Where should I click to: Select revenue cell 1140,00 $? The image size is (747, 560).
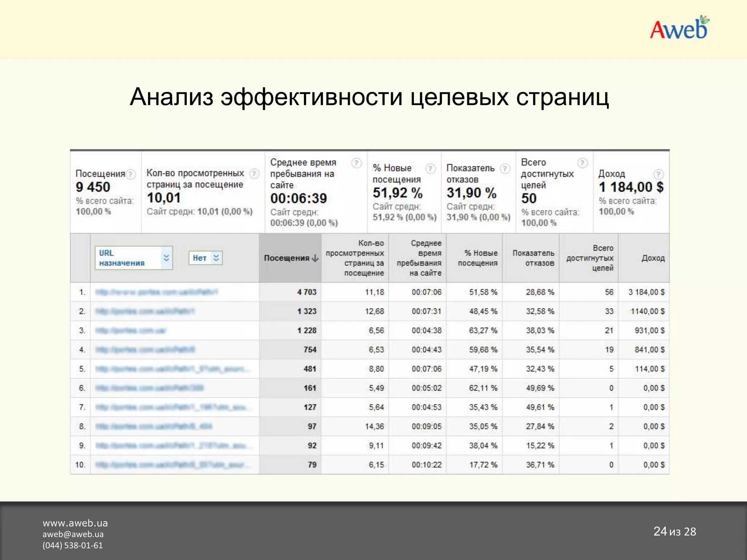click(x=648, y=311)
